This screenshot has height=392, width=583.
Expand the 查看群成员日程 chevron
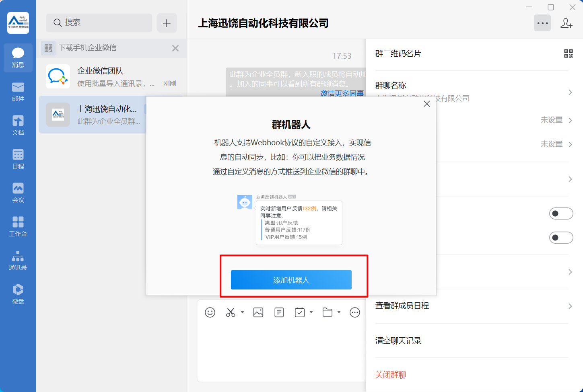(x=570, y=306)
